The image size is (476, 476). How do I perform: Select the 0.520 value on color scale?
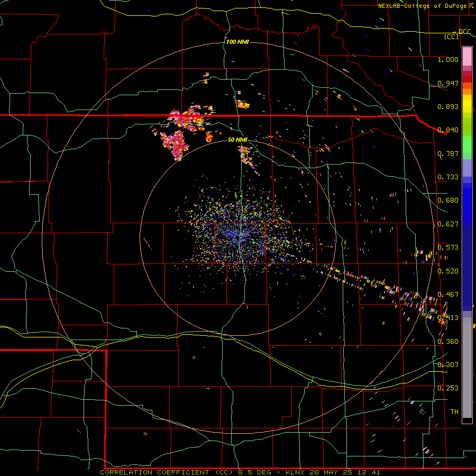point(448,271)
